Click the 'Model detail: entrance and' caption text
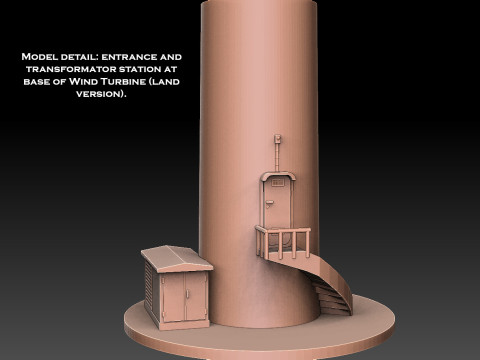This screenshot has width=480, height=360. click(101, 57)
